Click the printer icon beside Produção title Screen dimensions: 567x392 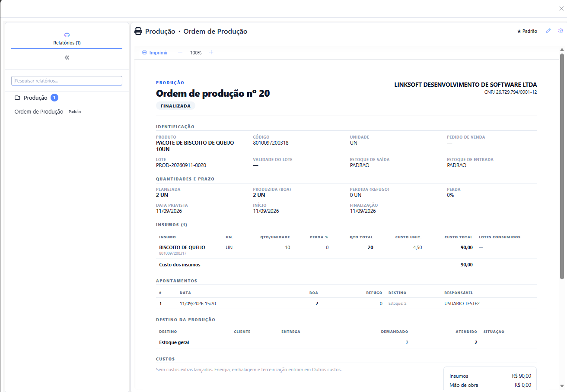pos(138,32)
